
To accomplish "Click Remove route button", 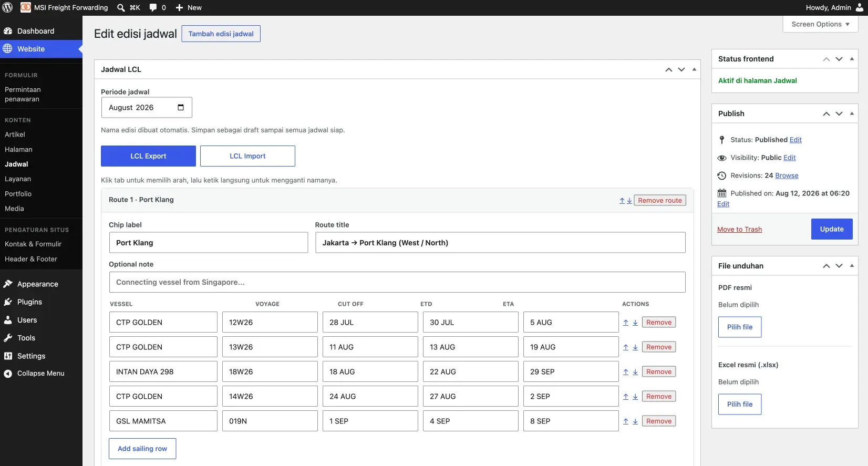I will click(x=660, y=200).
